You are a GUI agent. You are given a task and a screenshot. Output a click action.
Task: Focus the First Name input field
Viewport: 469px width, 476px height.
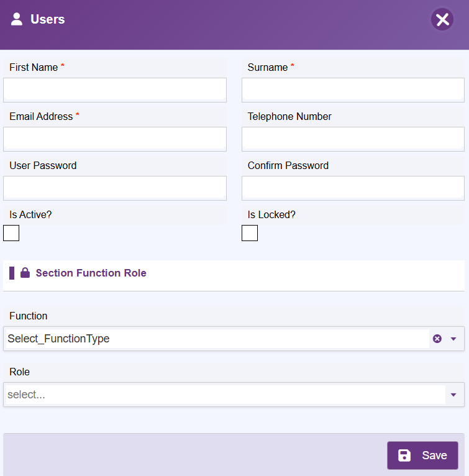pyautogui.click(x=115, y=90)
